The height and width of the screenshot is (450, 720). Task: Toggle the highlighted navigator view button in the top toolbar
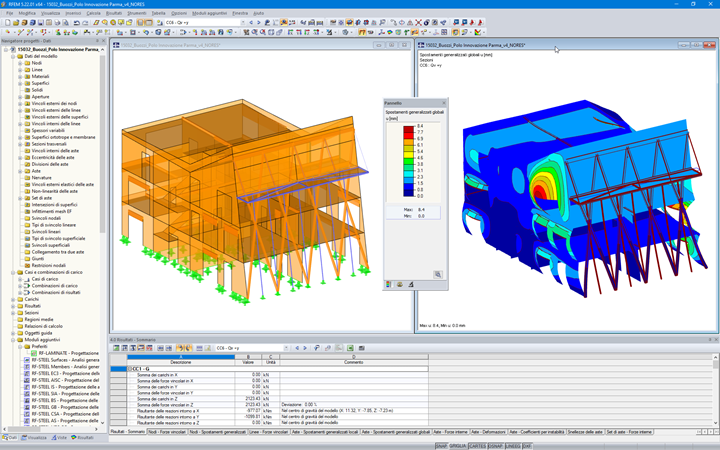pos(140,22)
